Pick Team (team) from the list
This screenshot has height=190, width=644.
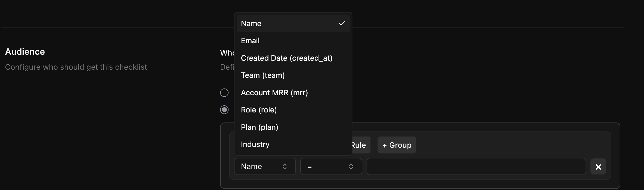(263, 75)
